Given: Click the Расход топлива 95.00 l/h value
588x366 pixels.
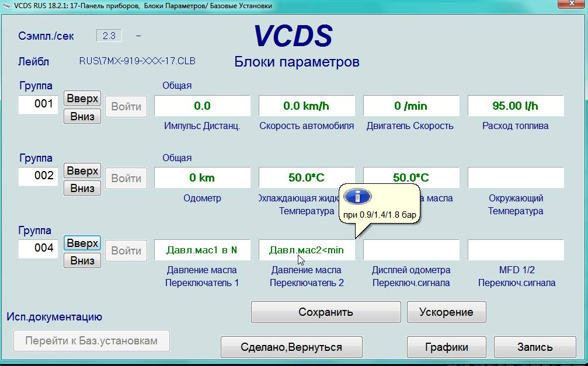Looking at the screenshot, I should (x=515, y=106).
